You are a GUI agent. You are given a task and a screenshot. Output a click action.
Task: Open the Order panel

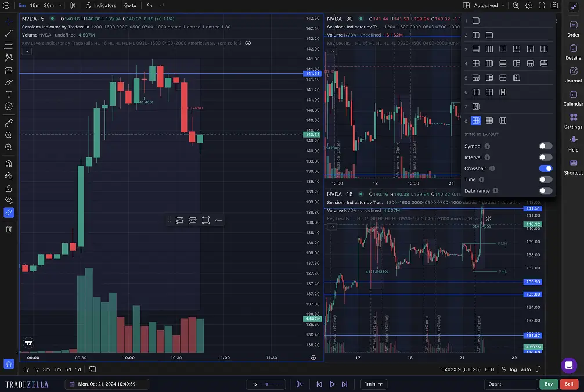pyautogui.click(x=574, y=28)
